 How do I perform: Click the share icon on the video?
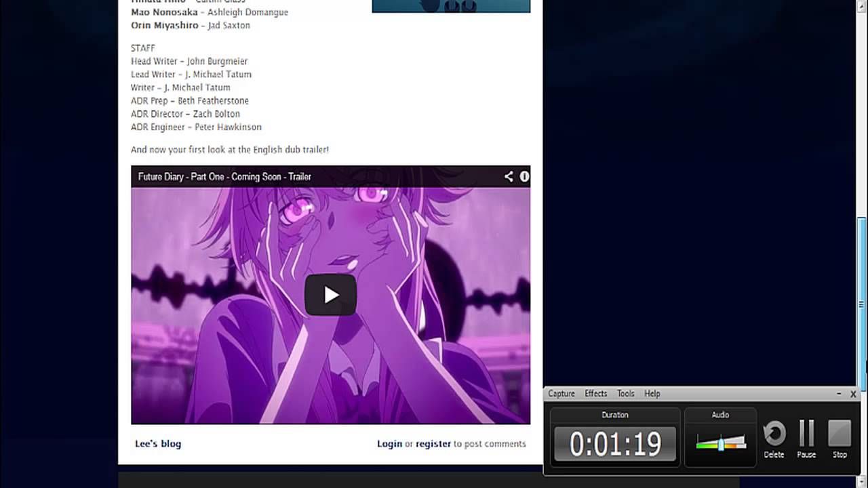pyautogui.click(x=509, y=176)
